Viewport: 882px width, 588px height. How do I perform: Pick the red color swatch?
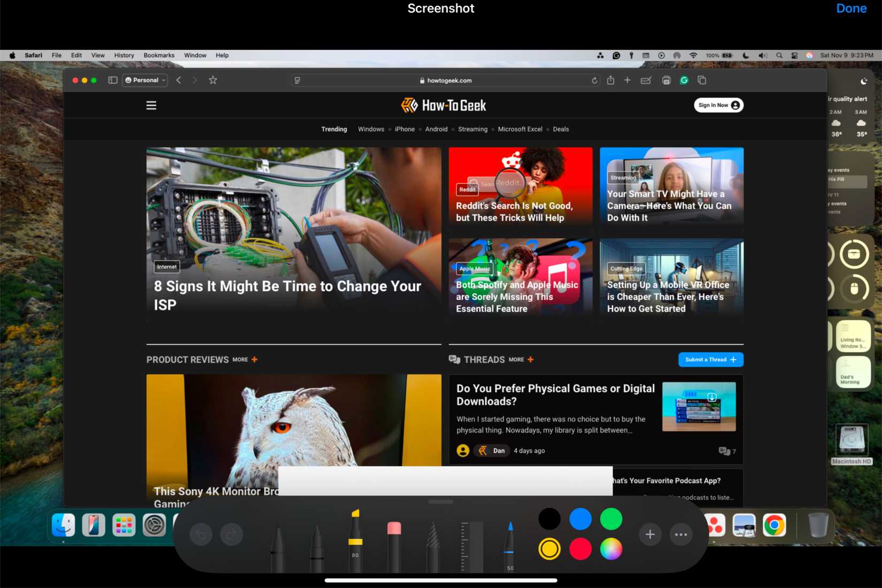pyautogui.click(x=581, y=549)
